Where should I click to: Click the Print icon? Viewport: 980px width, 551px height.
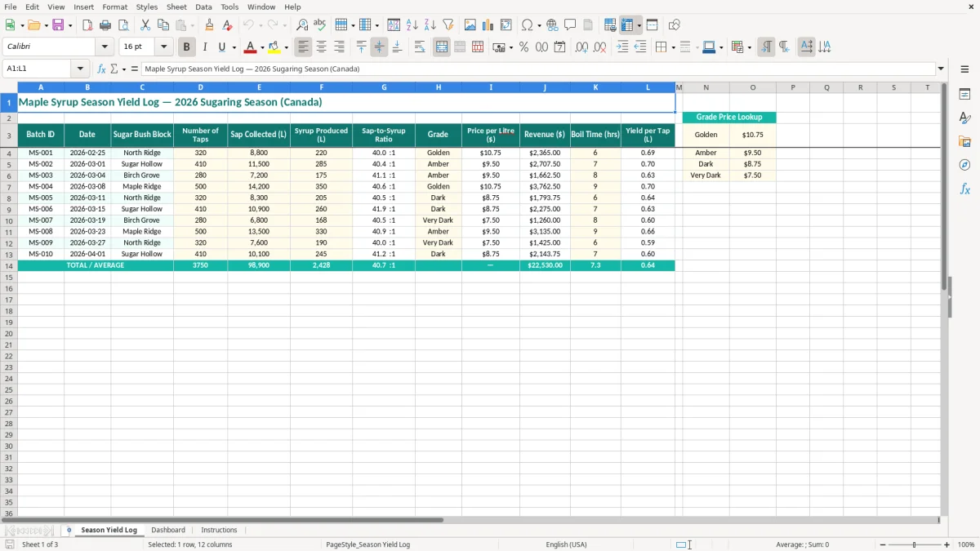point(105,25)
